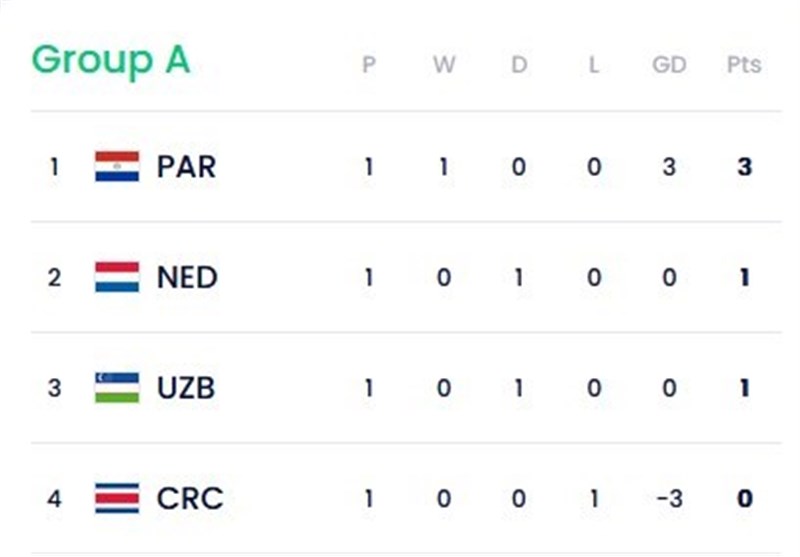Image resolution: width=800 pixels, height=557 pixels.
Task: Click rank number 4 in the standings
Action: 54,498
